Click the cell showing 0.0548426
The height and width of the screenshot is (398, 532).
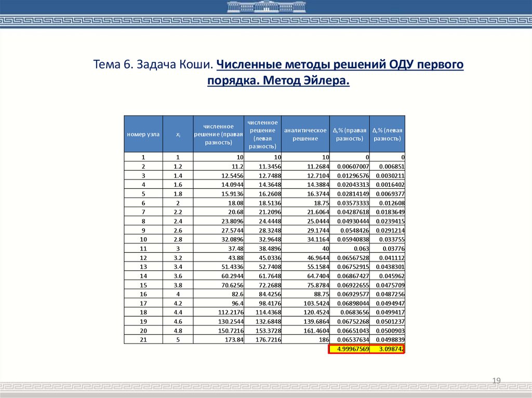pyautogui.click(x=350, y=230)
